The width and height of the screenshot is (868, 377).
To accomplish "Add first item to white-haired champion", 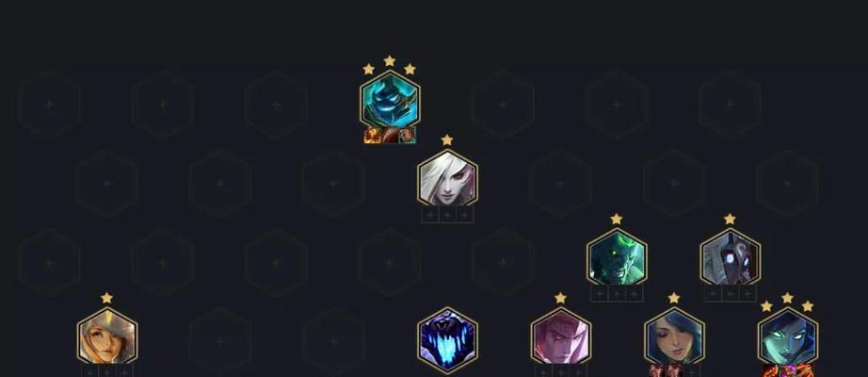I will pos(430,215).
